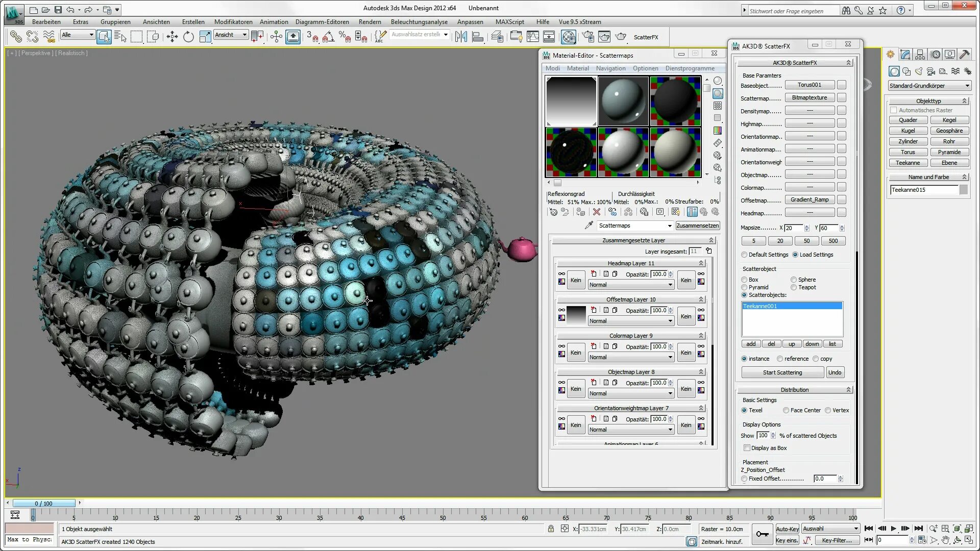Click the Render teapot icon
The height and width of the screenshot is (551, 980).
[x=621, y=36]
